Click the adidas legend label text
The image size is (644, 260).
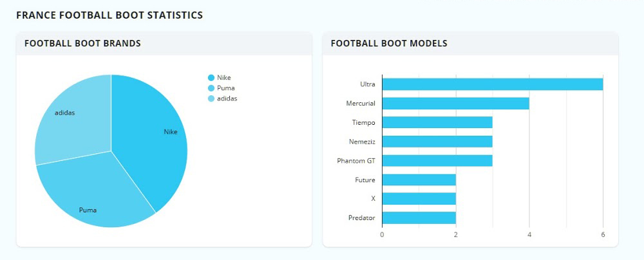point(227,98)
